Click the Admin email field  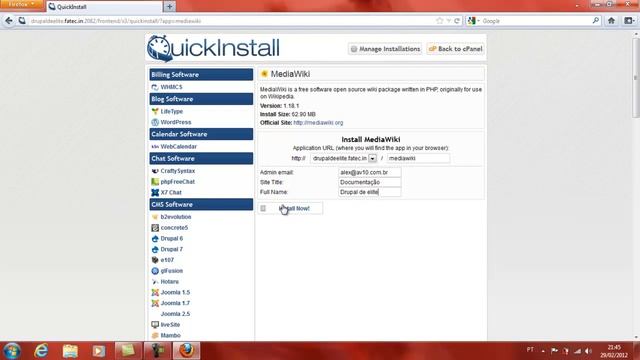(x=369, y=172)
